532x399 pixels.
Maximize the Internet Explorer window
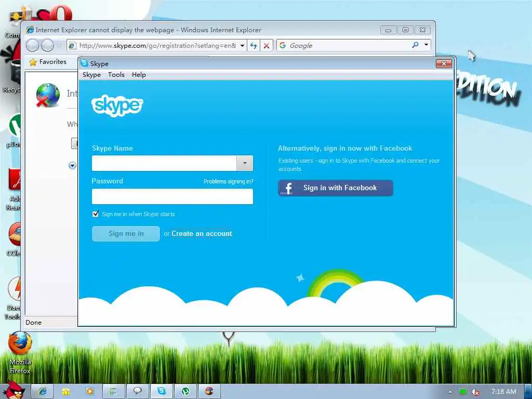[405, 30]
